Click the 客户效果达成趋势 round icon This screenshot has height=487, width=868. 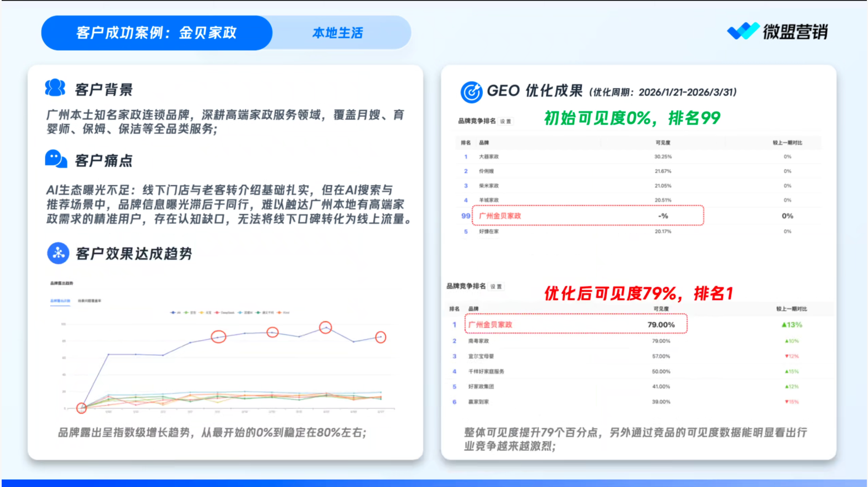pyautogui.click(x=58, y=253)
